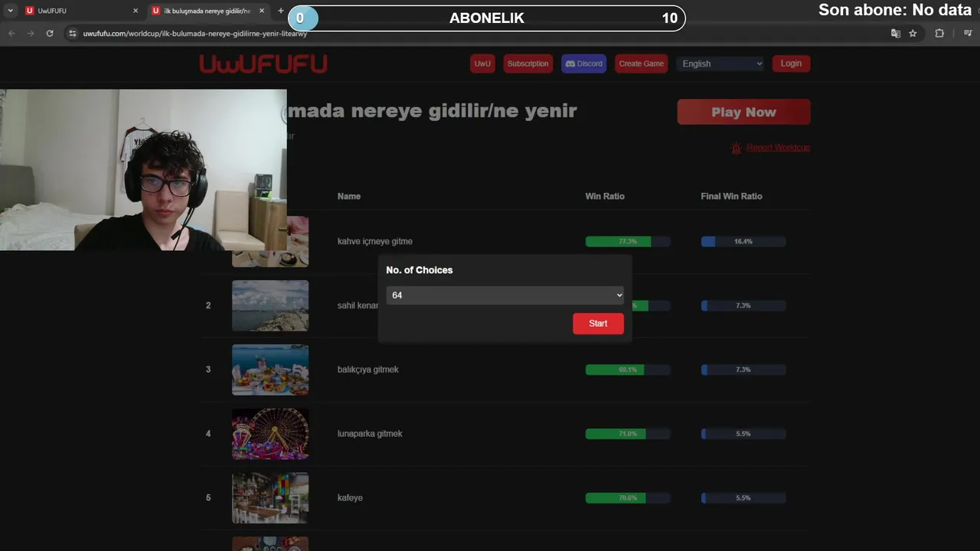Click the Create Game button
980x551 pixels.
point(641,64)
